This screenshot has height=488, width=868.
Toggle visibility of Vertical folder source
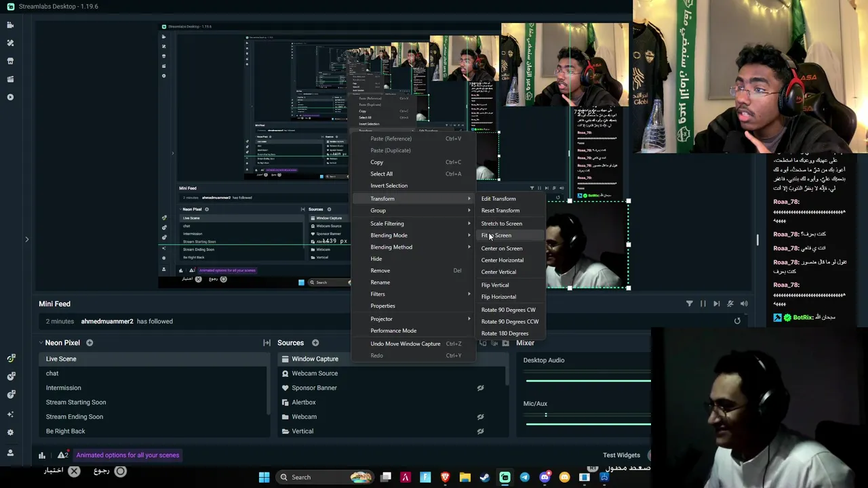[480, 431]
